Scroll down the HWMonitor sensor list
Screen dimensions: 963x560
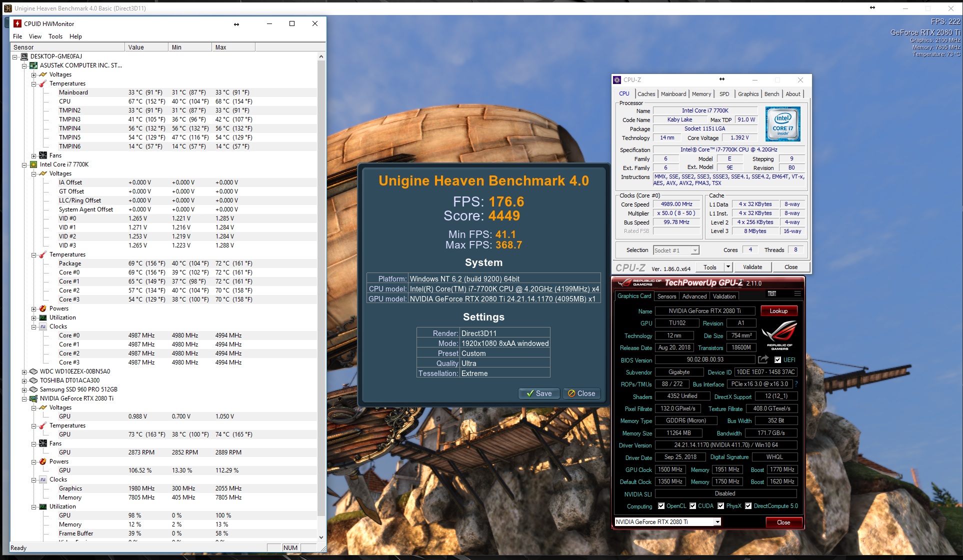point(321,537)
